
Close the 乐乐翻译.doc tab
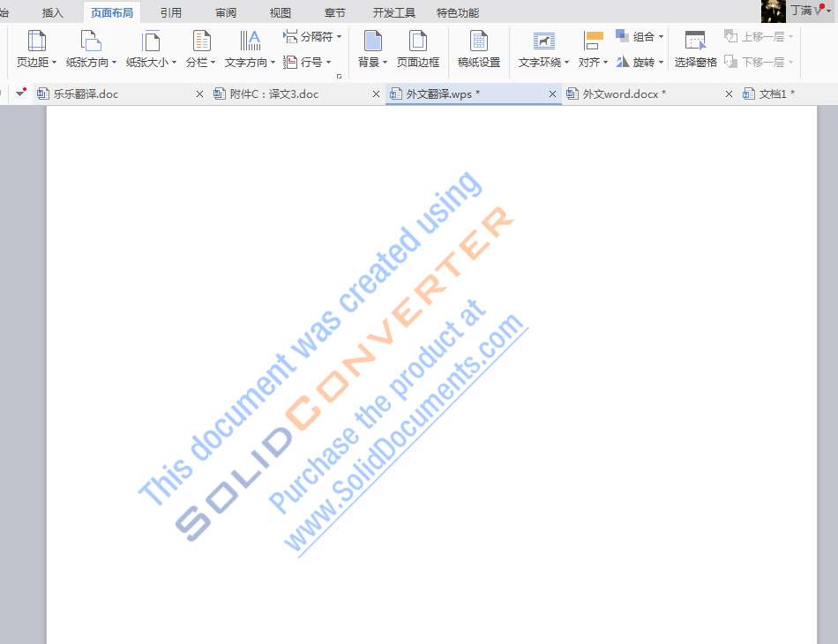click(x=199, y=94)
